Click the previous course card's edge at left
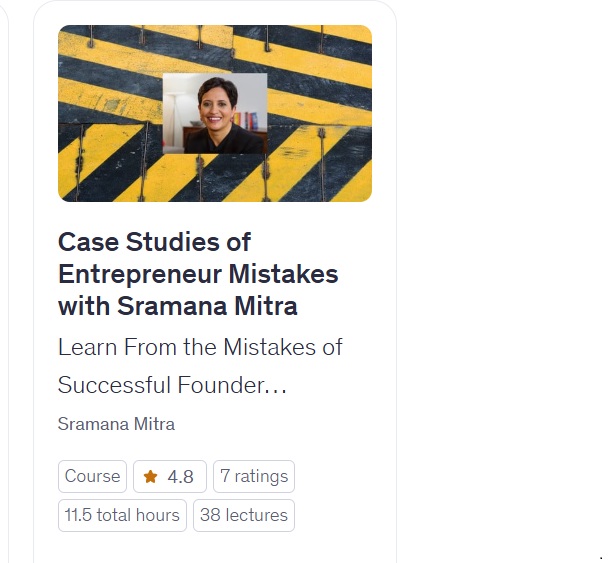Viewport: 611px width, 563px height. 5,280
